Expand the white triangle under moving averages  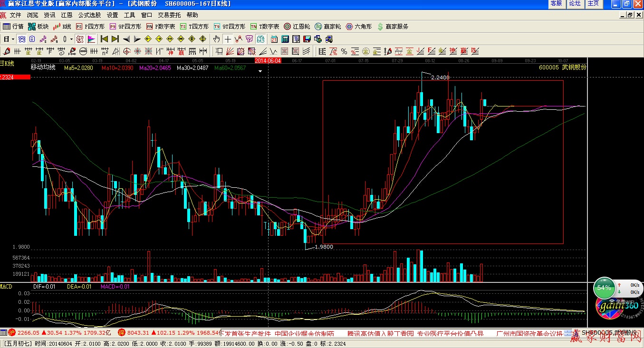pos(260,71)
